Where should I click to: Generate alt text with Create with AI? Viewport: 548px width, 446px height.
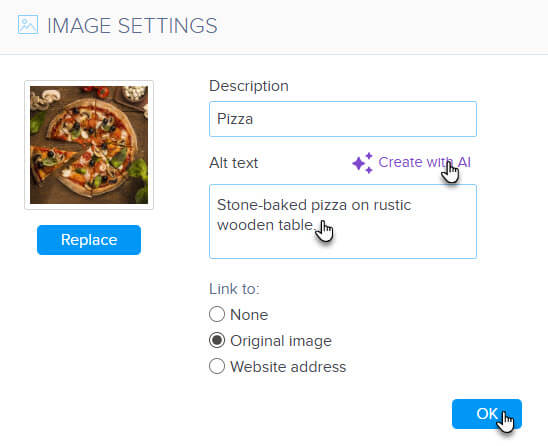[424, 163]
